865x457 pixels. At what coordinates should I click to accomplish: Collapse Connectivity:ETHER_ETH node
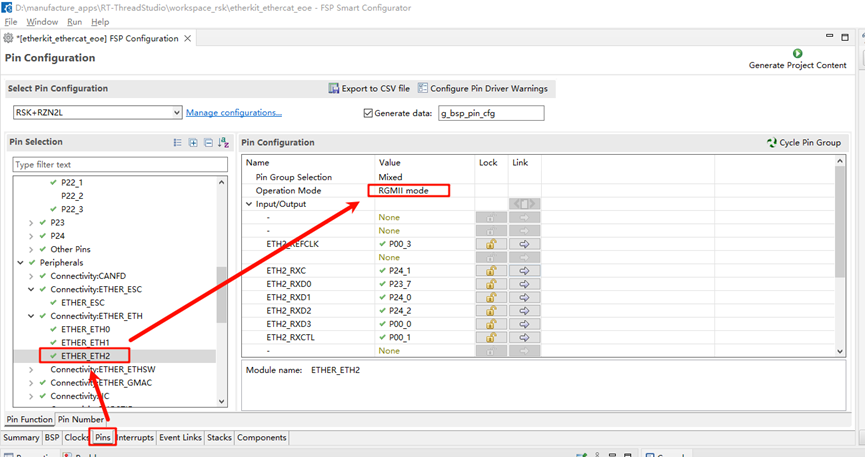(x=31, y=316)
